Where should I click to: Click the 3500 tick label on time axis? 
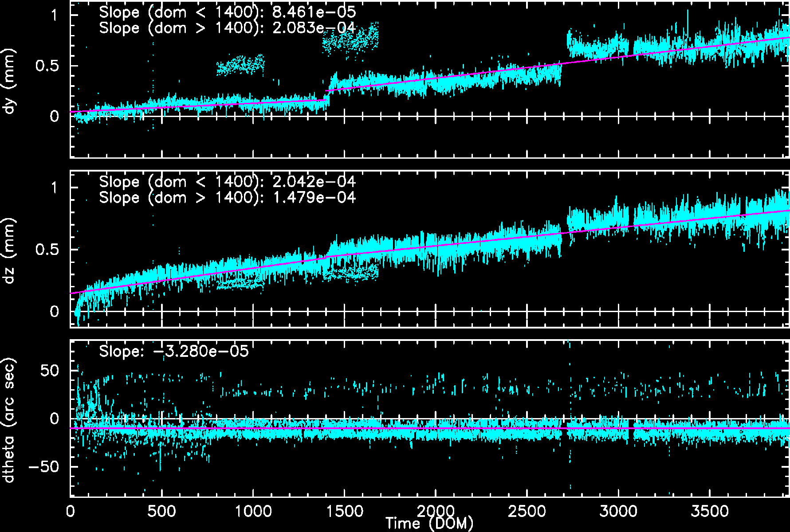[x=710, y=511]
